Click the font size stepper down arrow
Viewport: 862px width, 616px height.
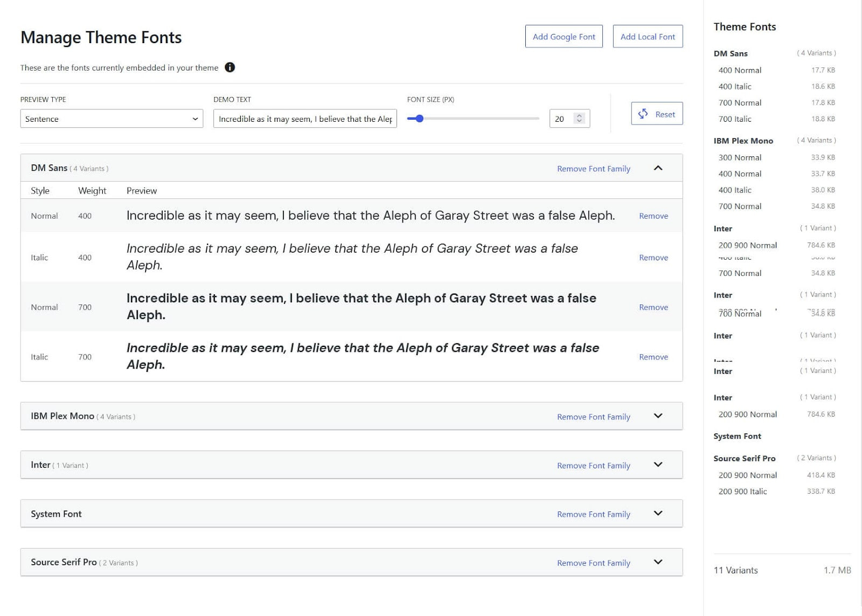[578, 121]
